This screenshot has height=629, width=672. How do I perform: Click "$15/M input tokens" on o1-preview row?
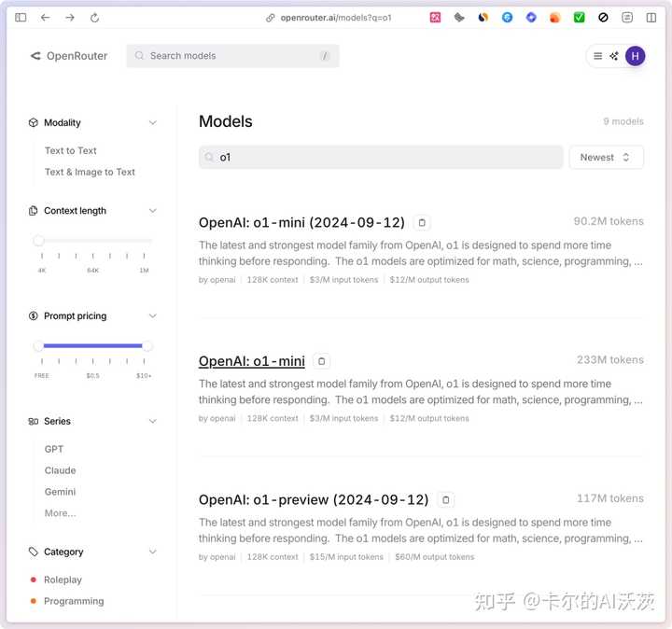(x=346, y=557)
